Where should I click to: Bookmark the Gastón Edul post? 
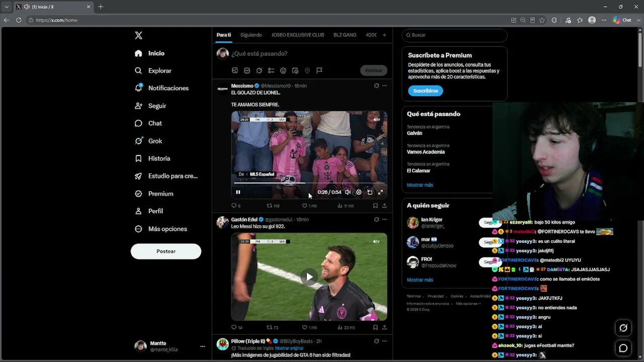pyautogui.click(x=375, y=327)
